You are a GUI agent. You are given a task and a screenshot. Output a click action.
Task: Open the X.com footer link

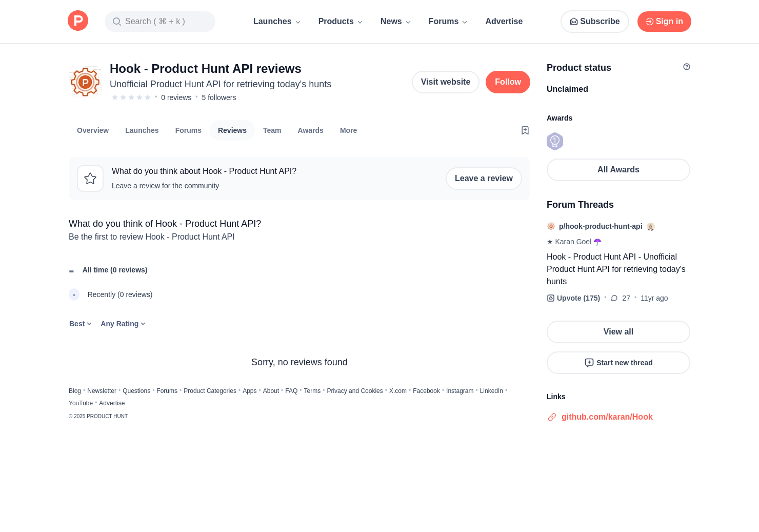coord(398,391)
